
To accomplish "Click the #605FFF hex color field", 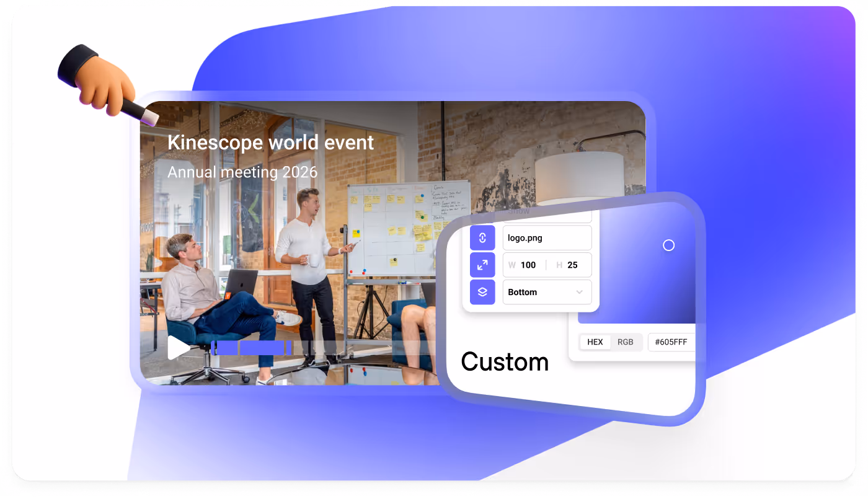I will (671, 342).
